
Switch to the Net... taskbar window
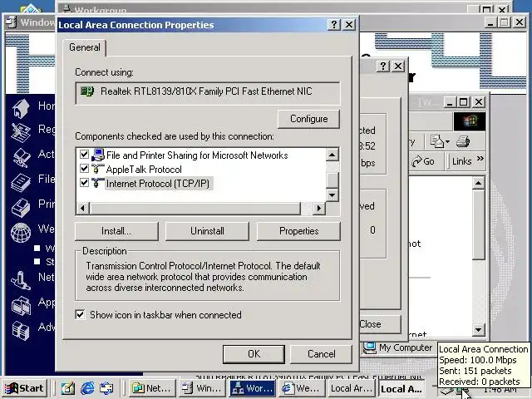point(151,387)
